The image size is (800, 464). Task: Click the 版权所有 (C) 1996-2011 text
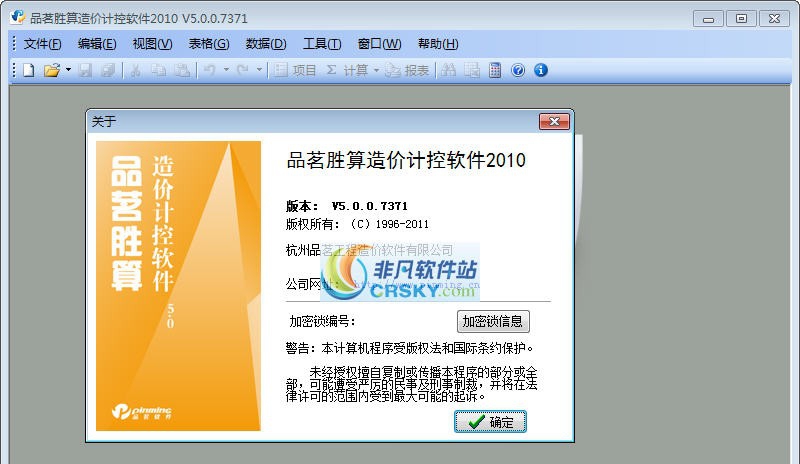(x=357, y=224)
